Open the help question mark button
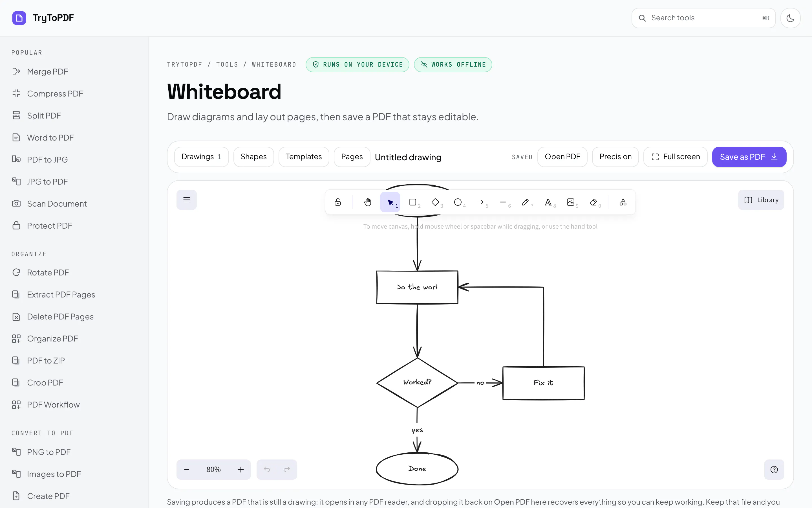This screenshot has width=812, height=508. click(774, 469)
